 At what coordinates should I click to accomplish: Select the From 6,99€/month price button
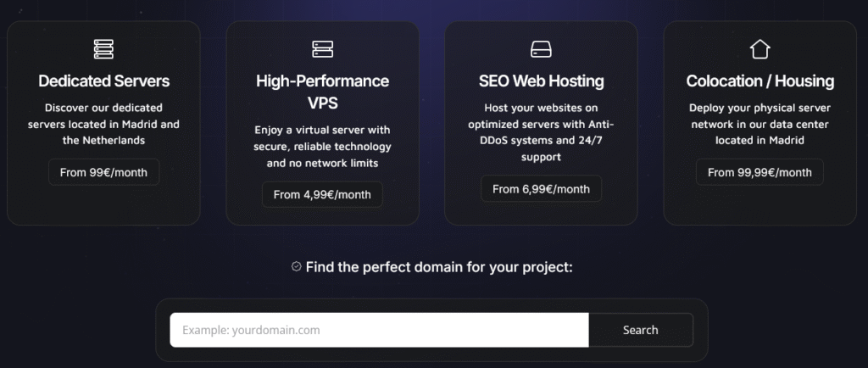pos(541,188)
